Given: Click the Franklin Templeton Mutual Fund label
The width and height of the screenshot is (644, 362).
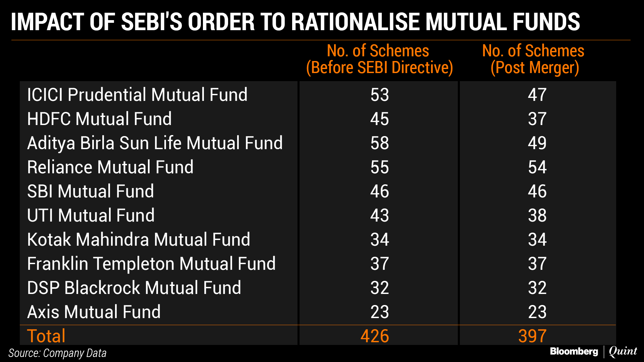Looking at the screenshot, I should pyautogui.click(x=151, y=264).
